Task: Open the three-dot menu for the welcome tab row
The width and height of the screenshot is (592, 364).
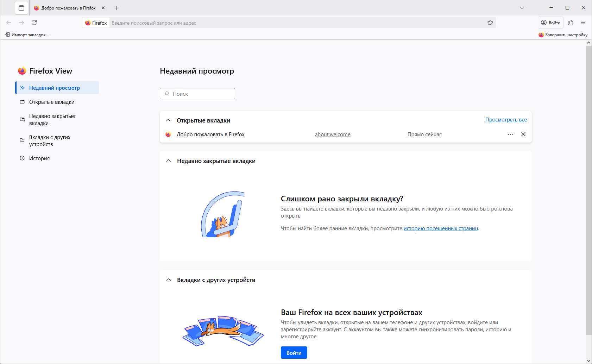Action: click(511, 134)
